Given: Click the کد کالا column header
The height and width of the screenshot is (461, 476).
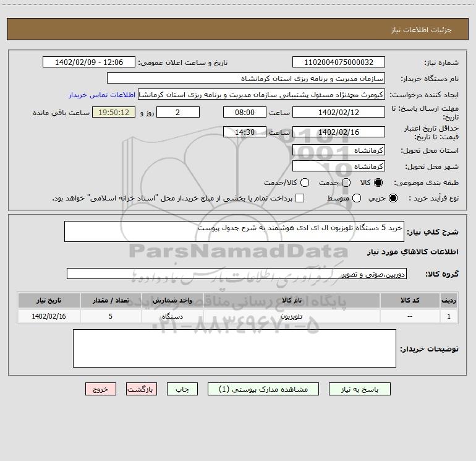Looking at the screenshot, I should [410, 300].
